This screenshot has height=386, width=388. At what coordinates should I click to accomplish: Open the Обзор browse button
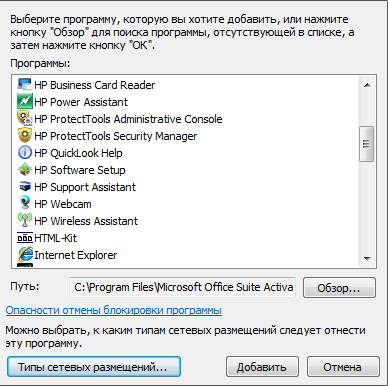tap(339, 288)
